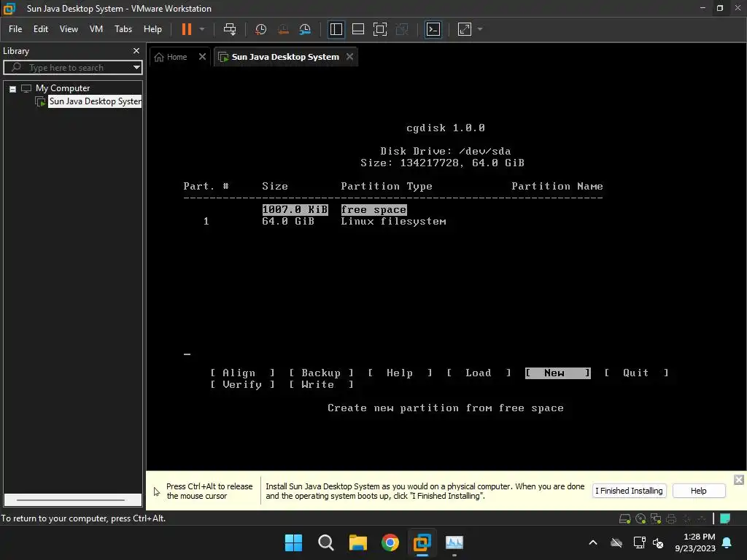
Task: Open the Edit menu
Action: tap(41, 29)
